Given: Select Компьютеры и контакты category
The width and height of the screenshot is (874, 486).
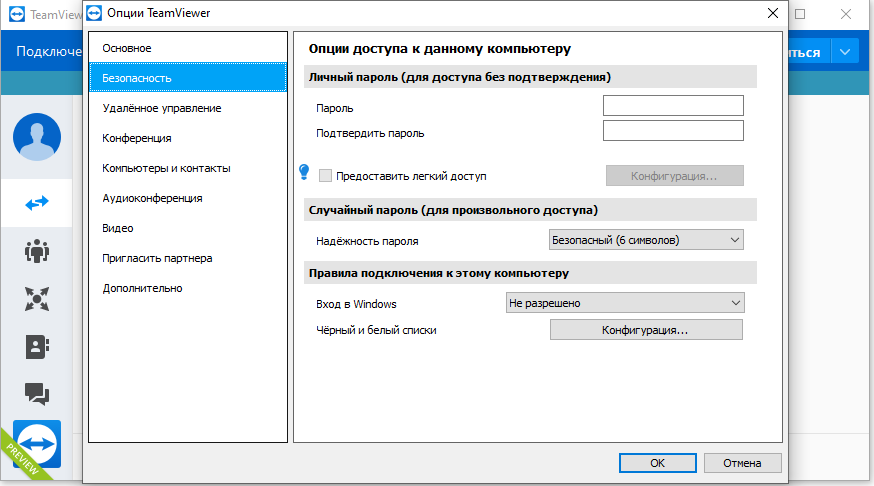Looking at the screenshot, I should point(188,168).
